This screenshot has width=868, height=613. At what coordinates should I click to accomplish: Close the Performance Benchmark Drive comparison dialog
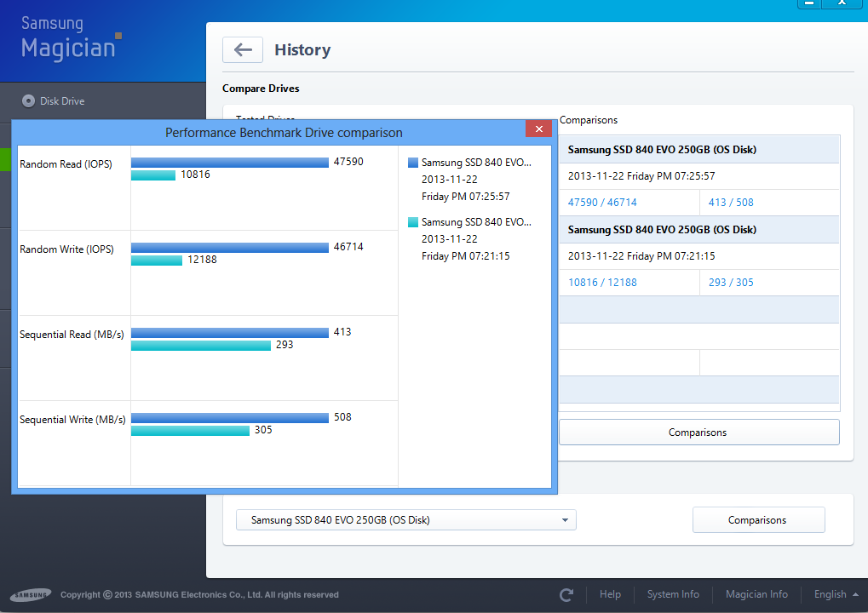[538, 129]
